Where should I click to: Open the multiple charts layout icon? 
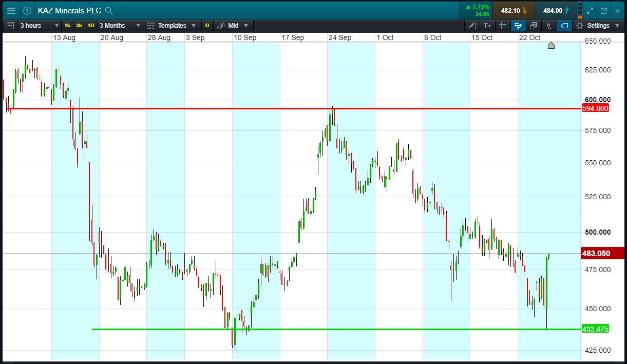tap(533, 25)
